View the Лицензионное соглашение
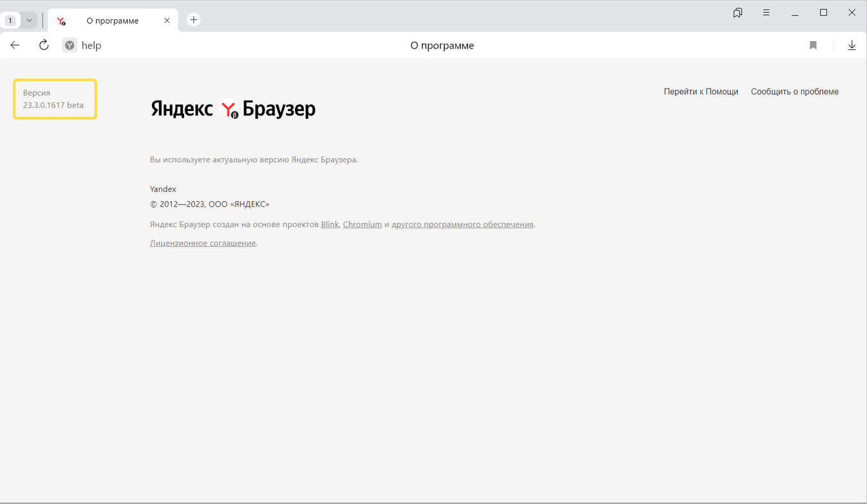 tap(203, 243)
